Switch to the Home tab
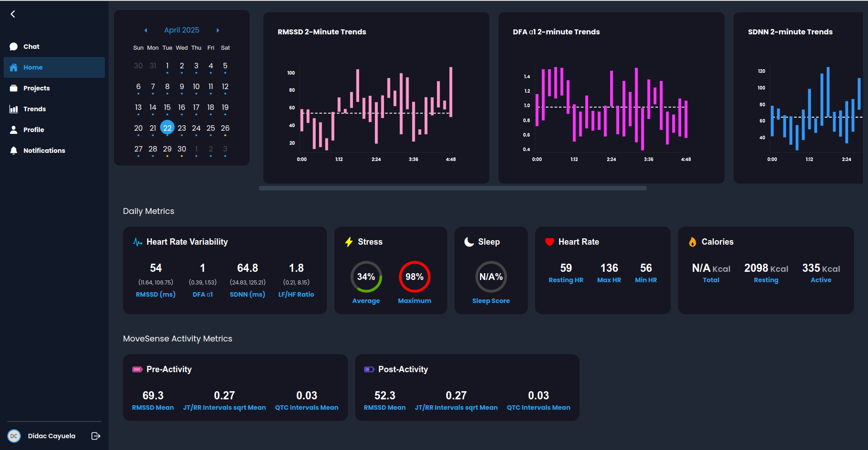Image resolution: width=868 pixels, height=450 pixels. click(x=33, y=67)
